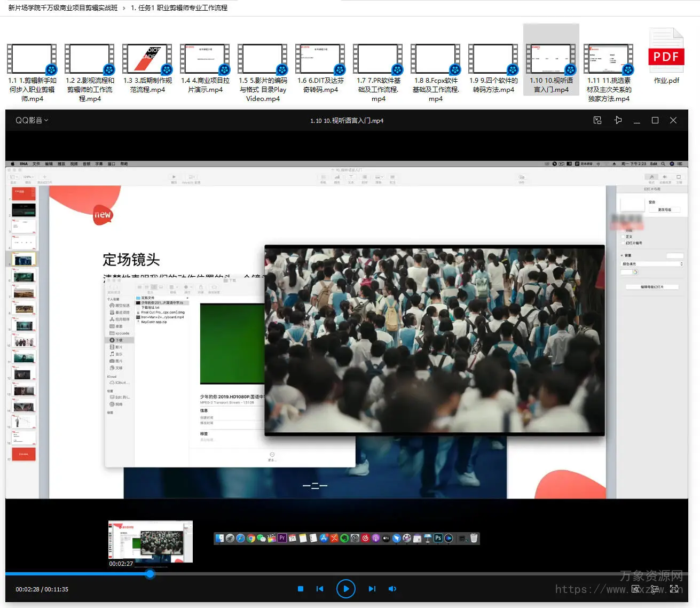Open the toolbox icon beside settings sliders
The image size is (700, 608).
coord(635,589)
